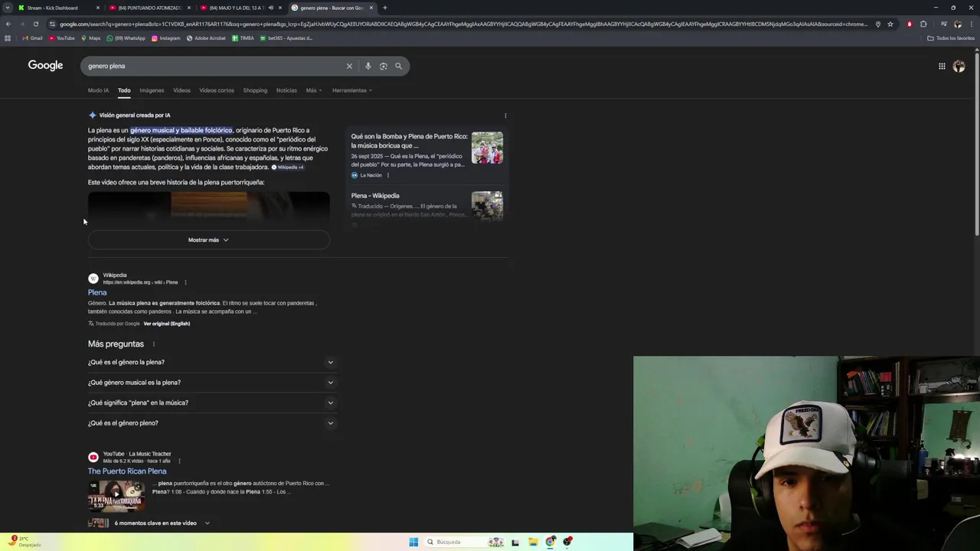Image resolution: width=980 pixels, height=551 pixels.
Task: Open the Google account avatar on the results page
Action: pos(959,66)
